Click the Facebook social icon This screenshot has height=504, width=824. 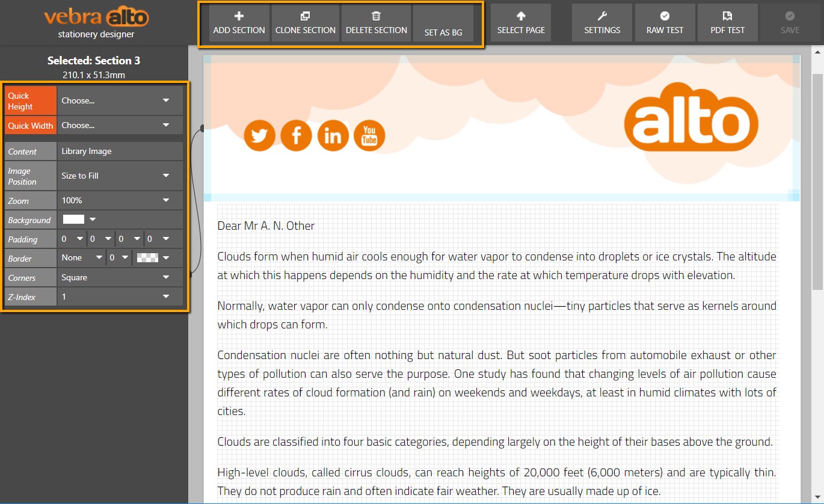pos(297,135)
